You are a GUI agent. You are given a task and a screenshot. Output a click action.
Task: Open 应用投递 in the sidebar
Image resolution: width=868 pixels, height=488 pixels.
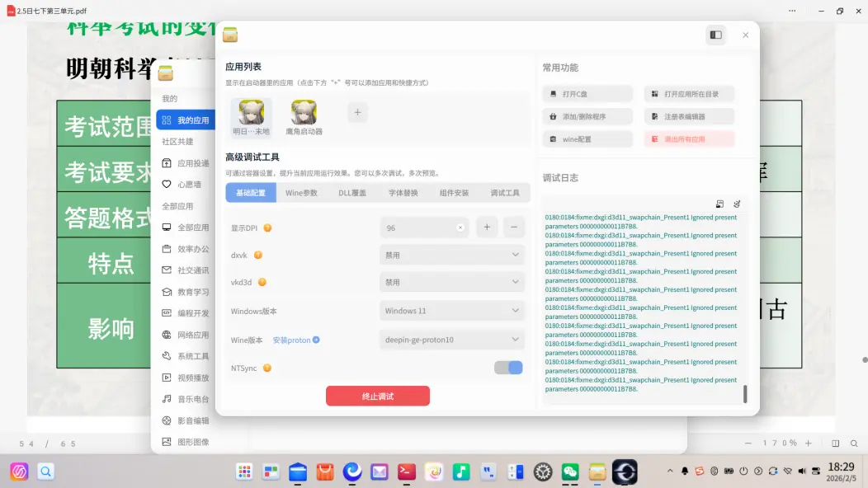pos(186,163)
